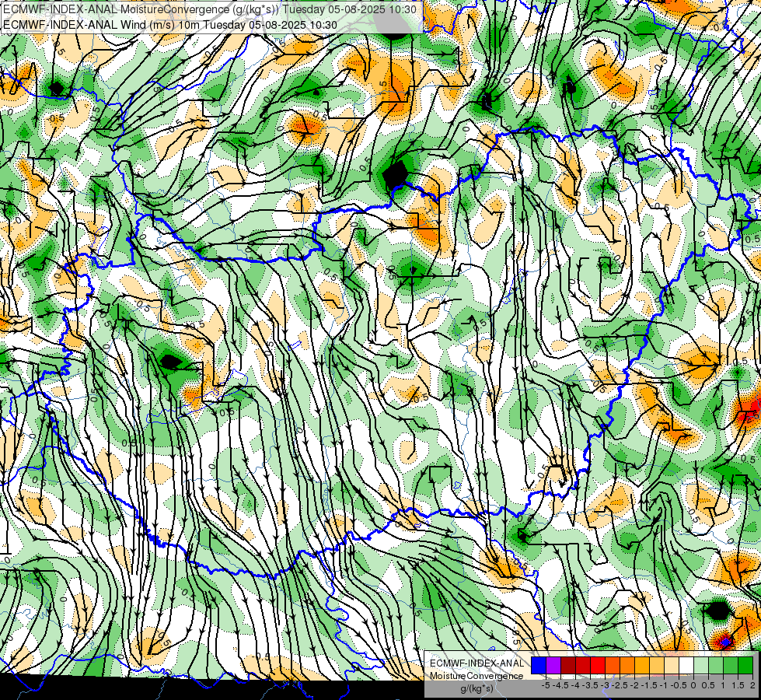Image resolution: width=761 pixels, height=700 pixels.
Task: Pick the legend swatch between -4 and -3.5
Action: [583, 665]
